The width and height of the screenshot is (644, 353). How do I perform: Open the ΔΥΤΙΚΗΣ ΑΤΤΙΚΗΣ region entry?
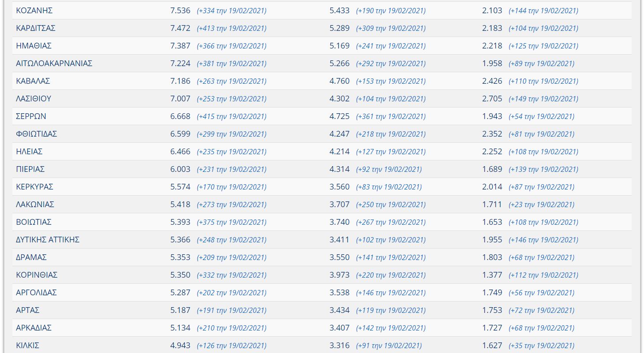(x=48, y=240)
